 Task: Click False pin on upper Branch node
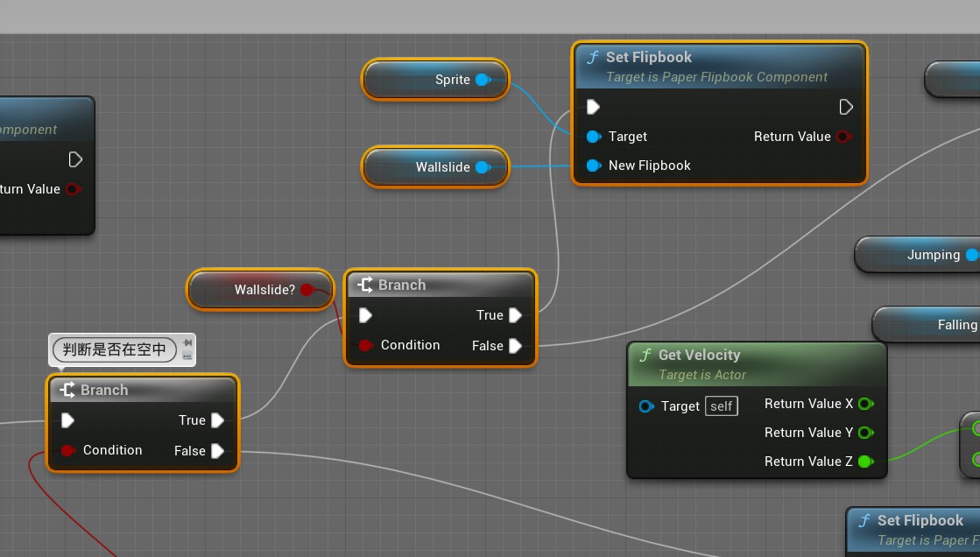516,346
